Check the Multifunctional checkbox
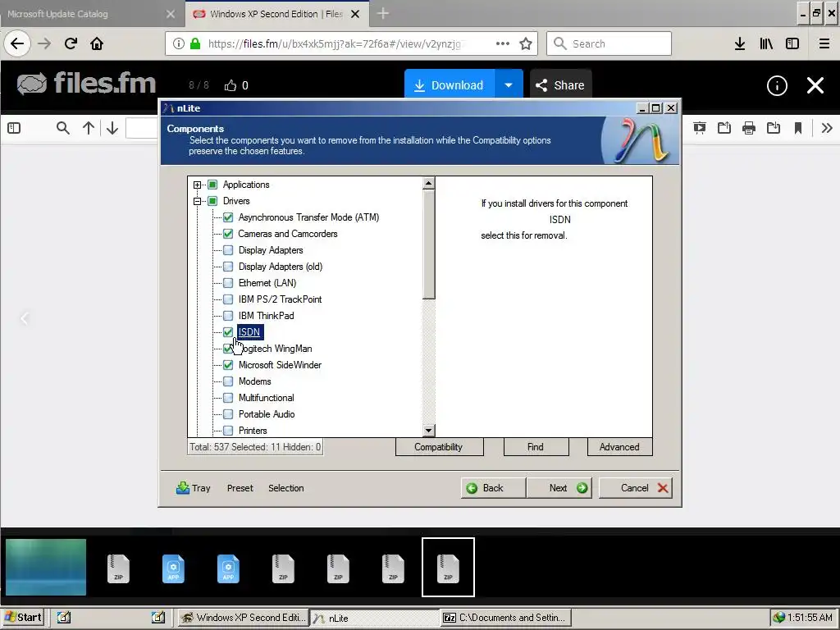The height and width of the screenshot is (630, 840). (228, 398)
